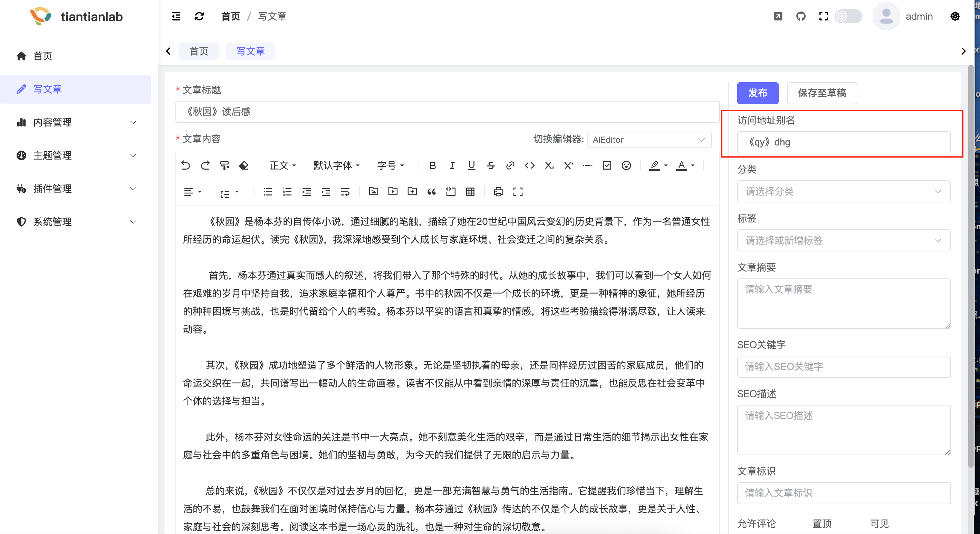Open the GitHub icon in the header
980x534 pixels.
801,16
